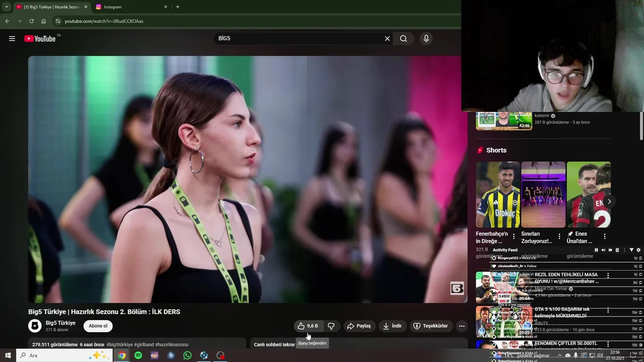Open more actions ellipsis under the video
Viewport: 644px width, 362px height.
click(462, 326)
